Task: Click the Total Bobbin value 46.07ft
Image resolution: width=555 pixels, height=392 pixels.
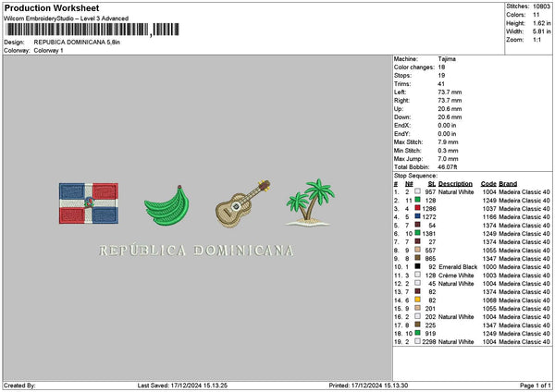Action: click(x=448, y=167)
